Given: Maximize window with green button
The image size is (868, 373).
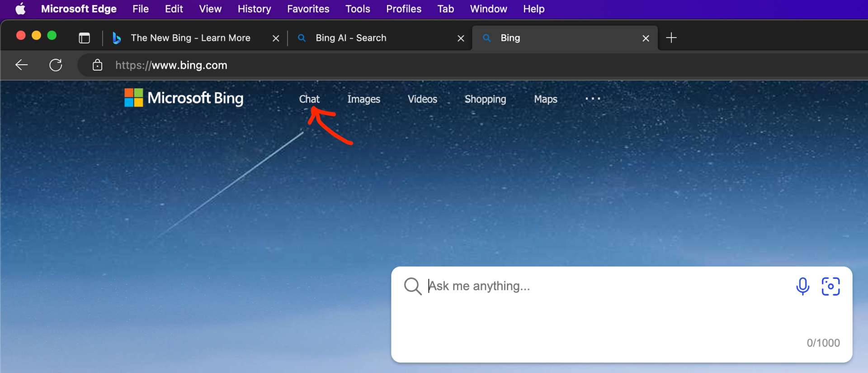Looking at the screenshot, I should [52, 35].
